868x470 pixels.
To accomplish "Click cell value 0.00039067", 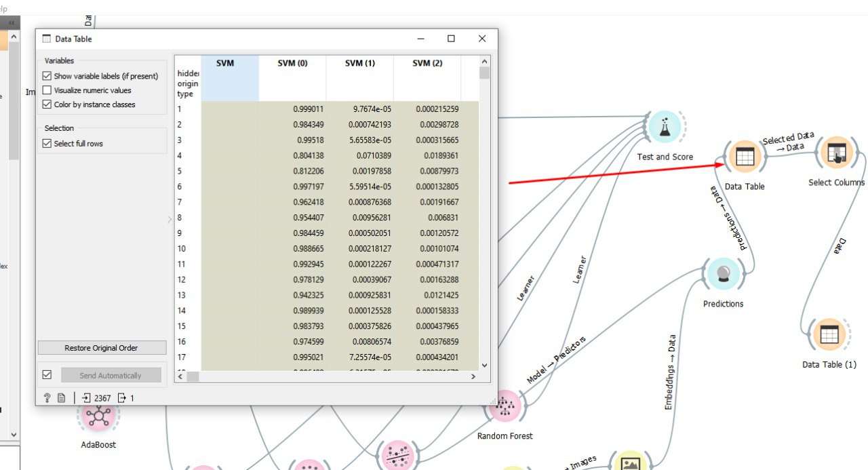I will tap(360, 279).
